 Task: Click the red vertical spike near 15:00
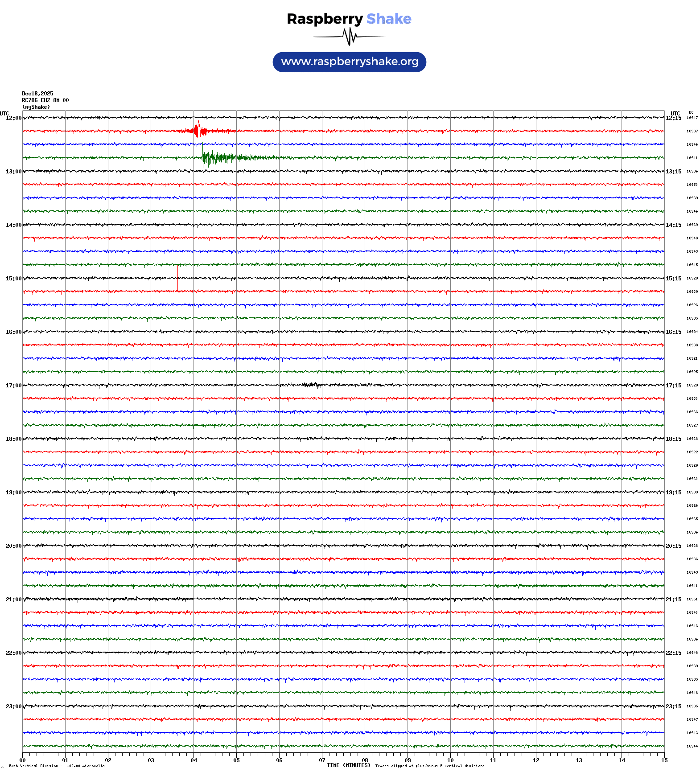click(177, 278)
